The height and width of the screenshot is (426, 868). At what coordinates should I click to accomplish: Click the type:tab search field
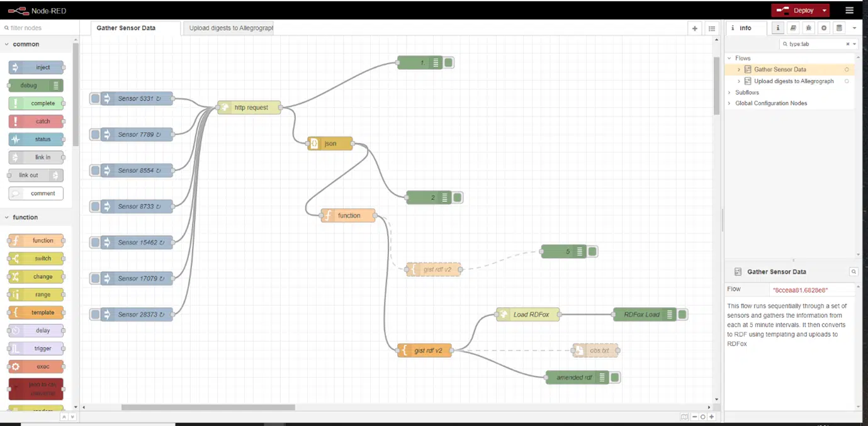(x=814, y=44)
